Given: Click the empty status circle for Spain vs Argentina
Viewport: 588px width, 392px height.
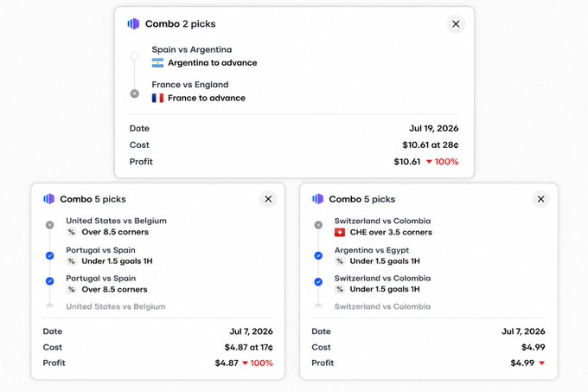Looking at the screenshot, I should tap(134, 56).
